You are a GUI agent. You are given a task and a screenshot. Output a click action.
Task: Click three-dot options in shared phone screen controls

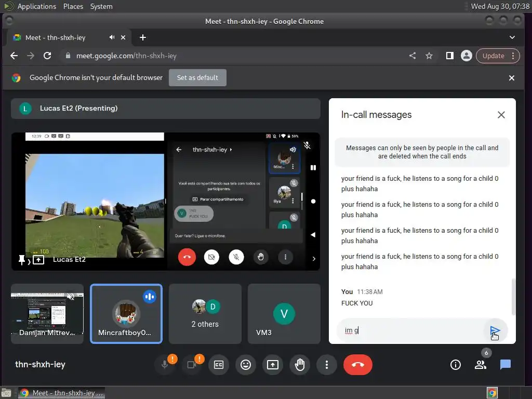pos(285,257)
